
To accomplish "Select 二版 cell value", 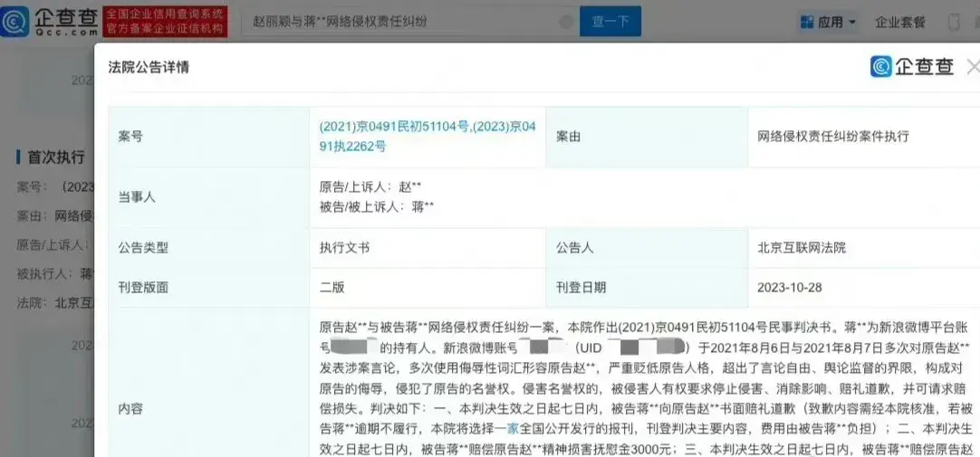I will 331,288.
